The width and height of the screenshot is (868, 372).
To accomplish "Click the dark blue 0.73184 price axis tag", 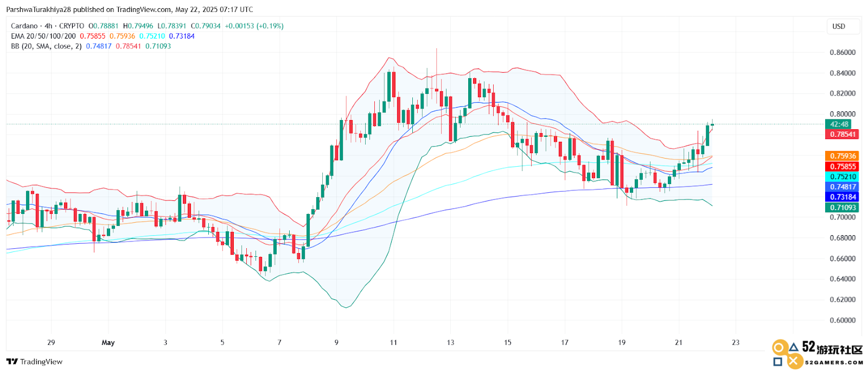I will click(842, 198).
